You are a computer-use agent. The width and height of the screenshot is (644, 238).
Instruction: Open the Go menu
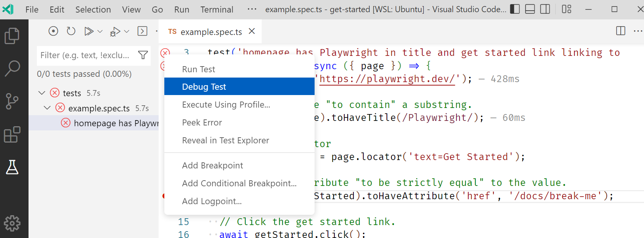[157, 10]
